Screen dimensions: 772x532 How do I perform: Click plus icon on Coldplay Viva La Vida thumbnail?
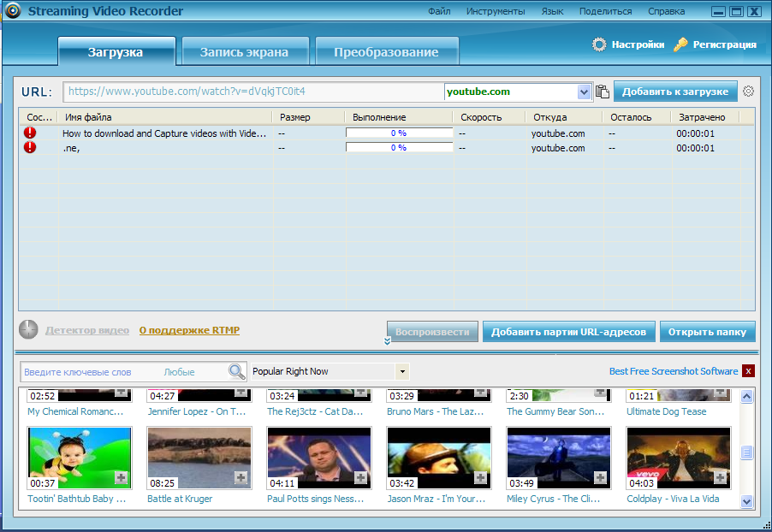pyautogui.click(x=721, y=477)
